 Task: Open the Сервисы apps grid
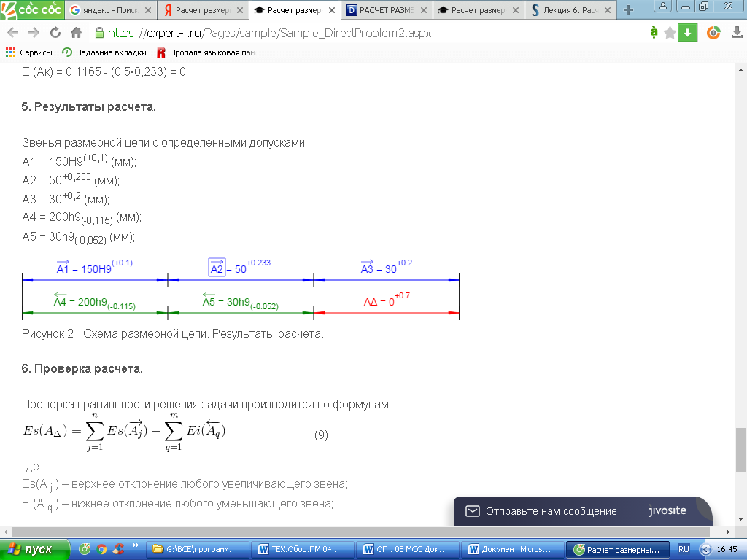pyautogui.click(x=28, y=52)
